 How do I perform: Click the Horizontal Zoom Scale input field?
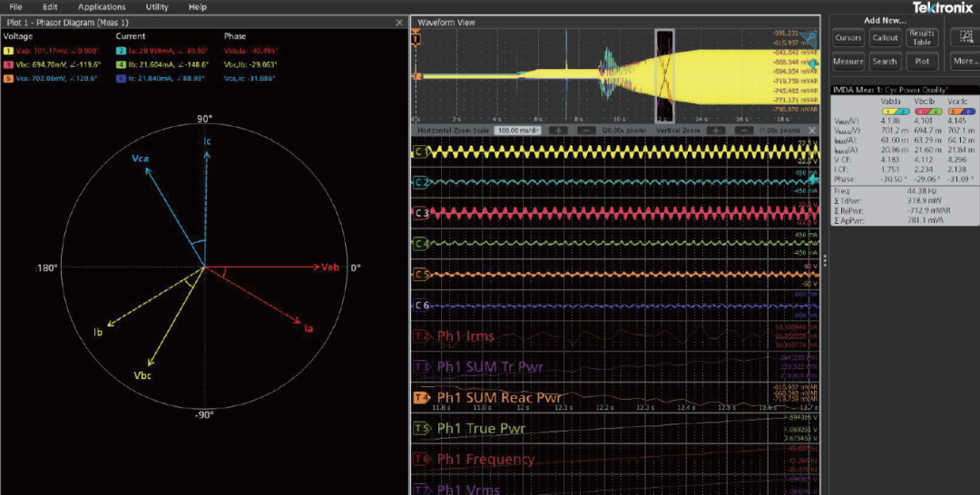[518, 131]
